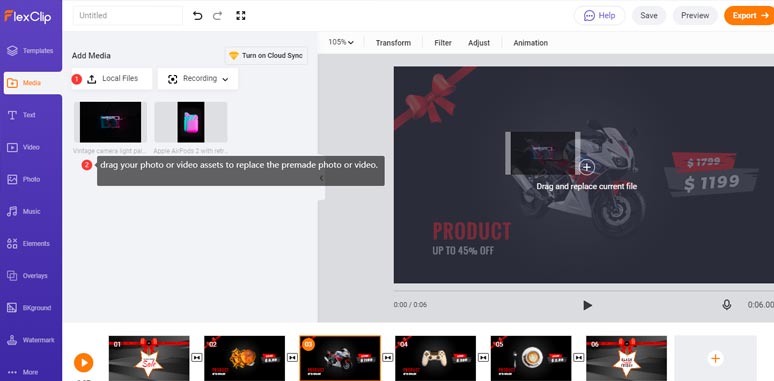Select scene 02 chicken thumbnail

[x=244, y=358]
